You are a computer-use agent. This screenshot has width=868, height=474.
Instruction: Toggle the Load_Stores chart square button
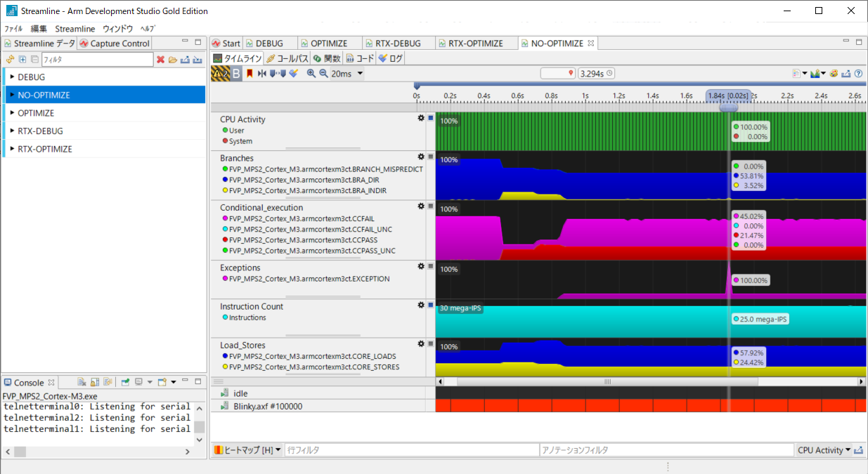pos(430,343)
